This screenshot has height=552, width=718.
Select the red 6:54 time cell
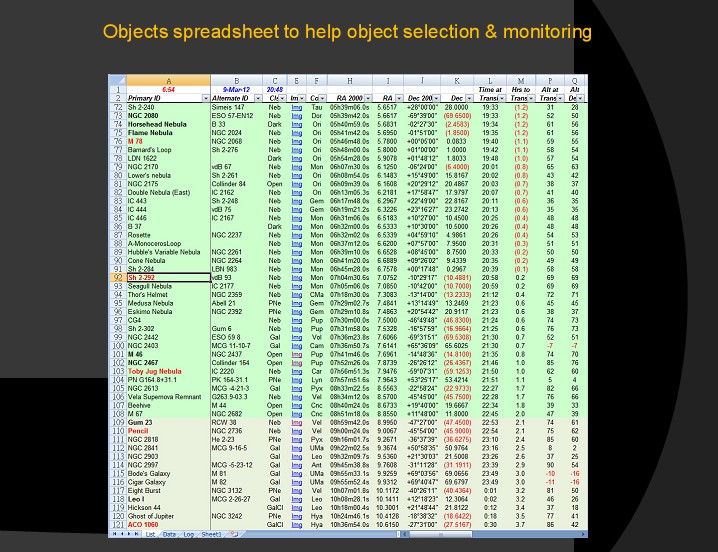point(168,90)
